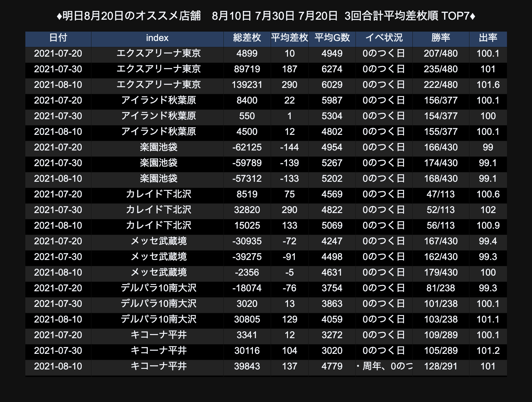
Task: Click total value -62125 for 楽園池袋
Action: tap(247, 147)
